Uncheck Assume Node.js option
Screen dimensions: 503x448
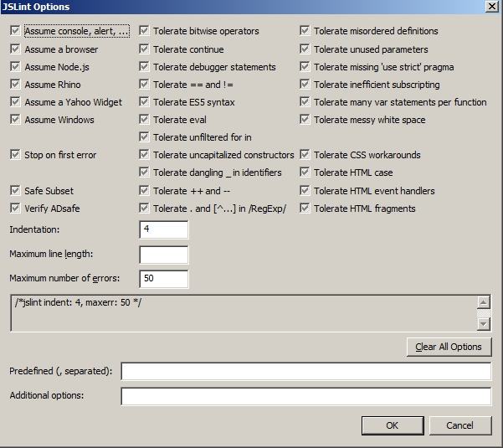[15, 67]
